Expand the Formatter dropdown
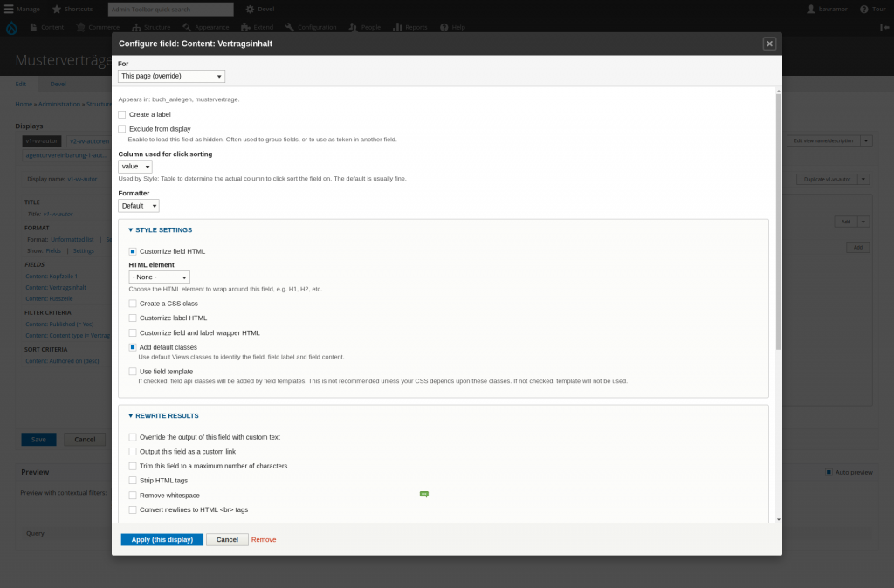894x588 pixels. pos(139,206)
